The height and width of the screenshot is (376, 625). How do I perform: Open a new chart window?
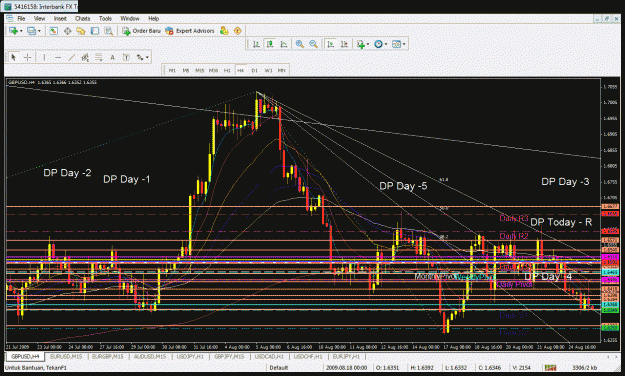point(13,31)
